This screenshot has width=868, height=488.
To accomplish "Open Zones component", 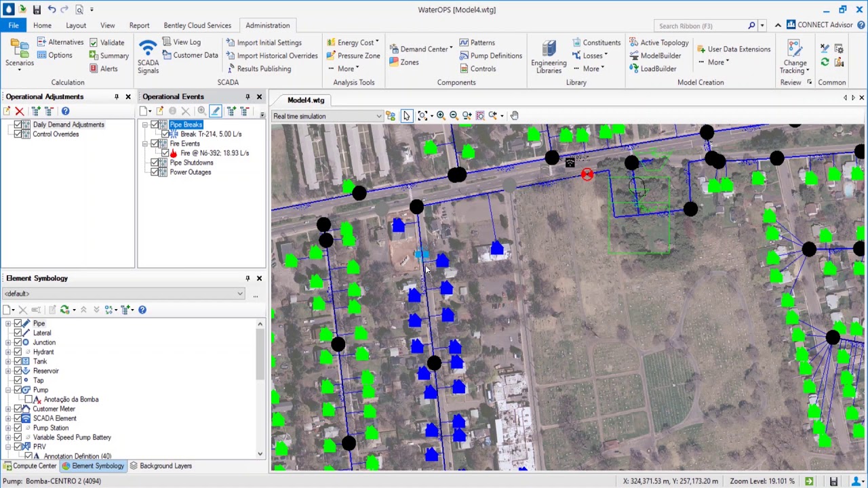I will (x=404, y=62).
